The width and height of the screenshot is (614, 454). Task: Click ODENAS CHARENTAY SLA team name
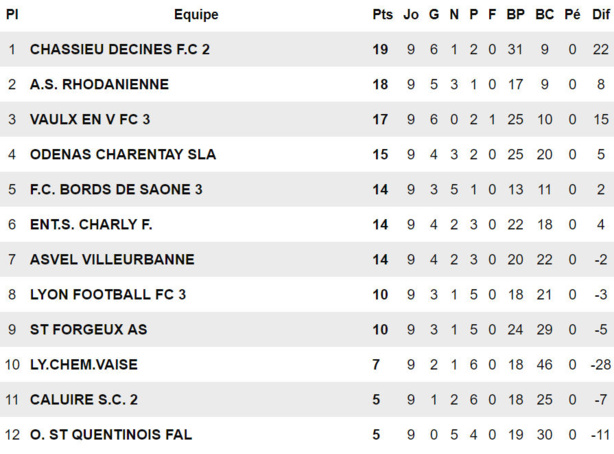122,154
